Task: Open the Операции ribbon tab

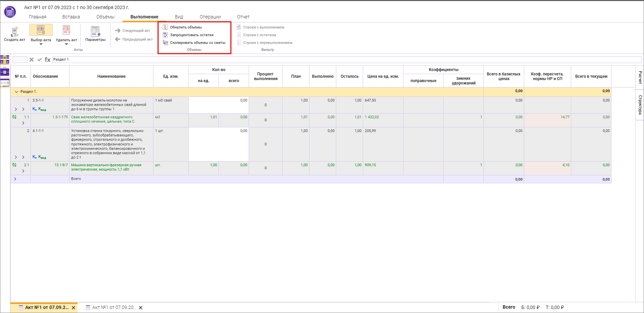Action: coord(210,17)
